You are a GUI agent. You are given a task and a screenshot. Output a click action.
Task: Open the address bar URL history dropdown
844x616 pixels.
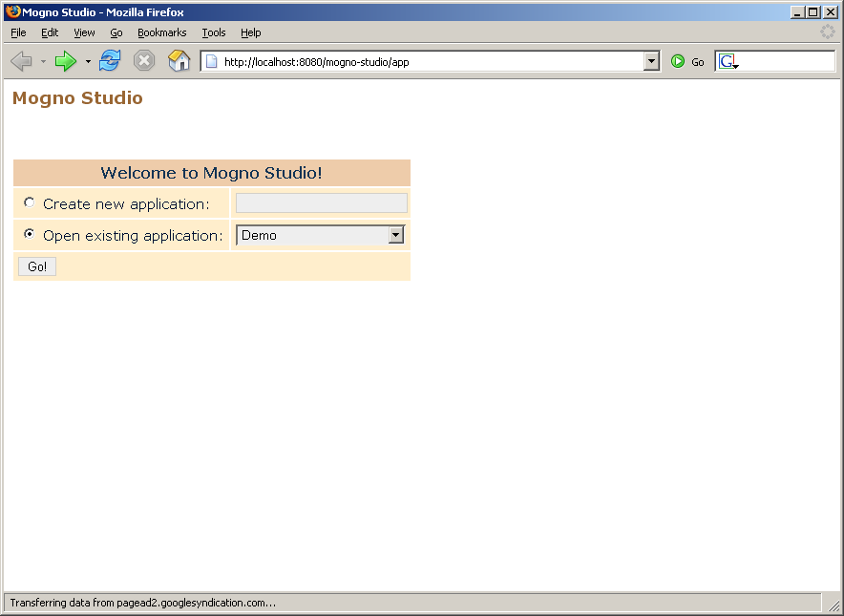click(x=652, y=61)
